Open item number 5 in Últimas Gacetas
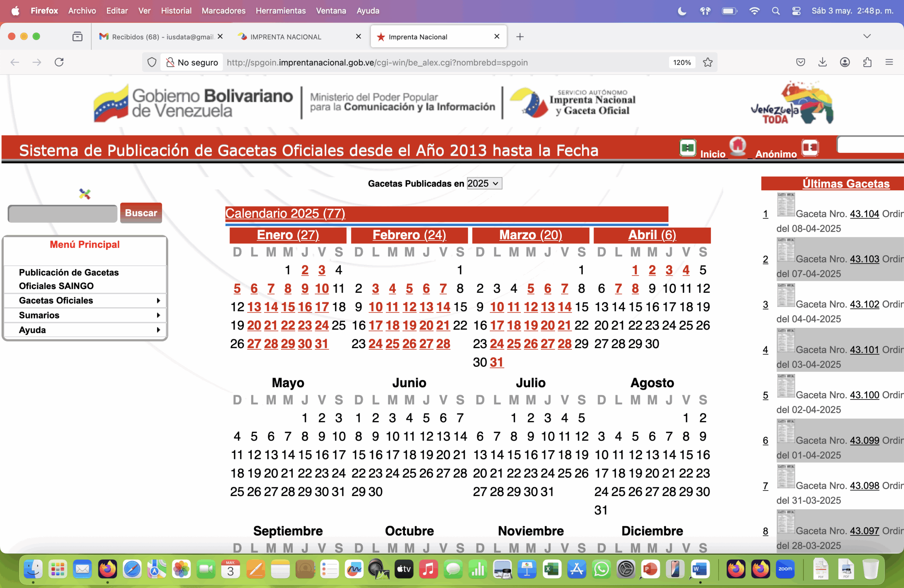The height and width of the screenshot is (588, 904). [x=765, y=396]
